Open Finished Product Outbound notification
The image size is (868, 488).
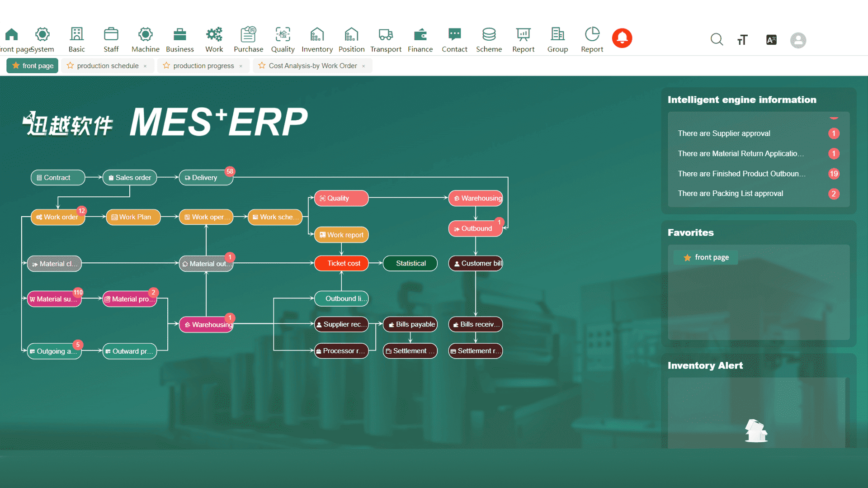pos(741,174)
